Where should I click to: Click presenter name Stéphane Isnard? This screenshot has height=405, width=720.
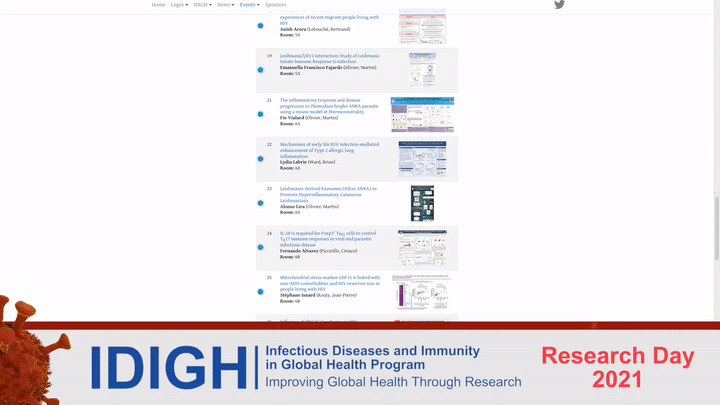pos(298,295)
